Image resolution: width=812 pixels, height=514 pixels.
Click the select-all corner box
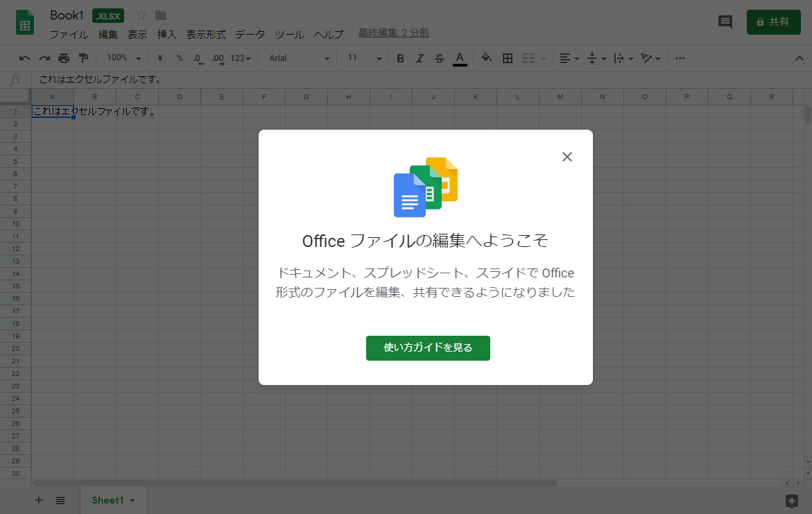[15, 96]
